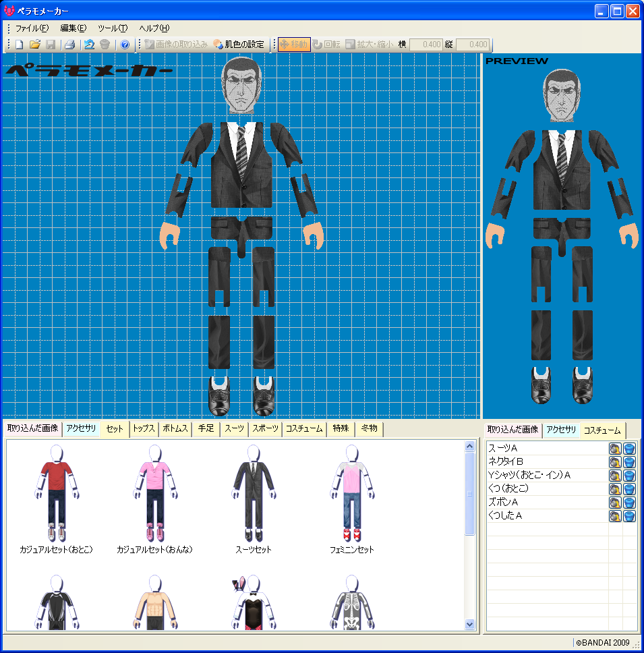Switch to the 冬物 tab
The image size is (644, 653).
coord(370,428)
